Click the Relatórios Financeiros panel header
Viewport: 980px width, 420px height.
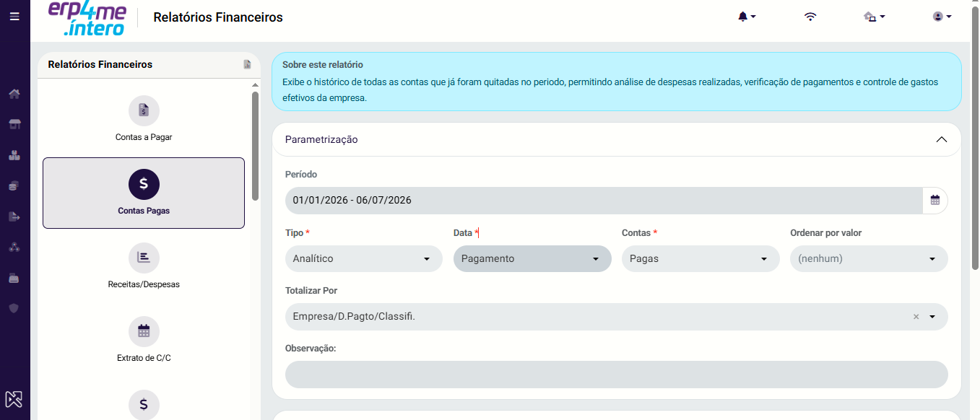pos(100,64)
